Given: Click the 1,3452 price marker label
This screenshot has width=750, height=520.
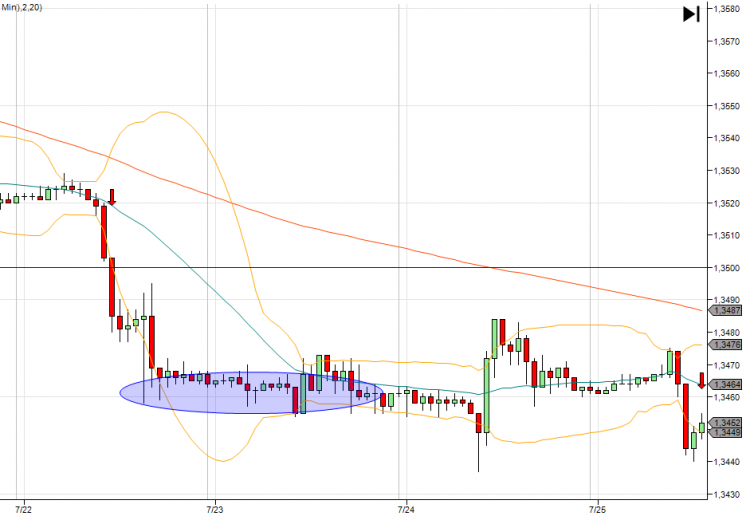Looking at the screenshot, I should pos(727,422).
